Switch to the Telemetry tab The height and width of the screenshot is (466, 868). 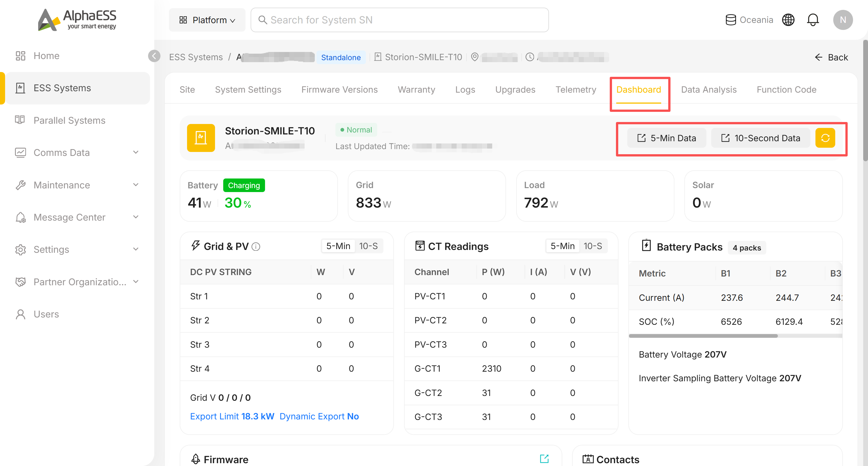pos(576,90)
